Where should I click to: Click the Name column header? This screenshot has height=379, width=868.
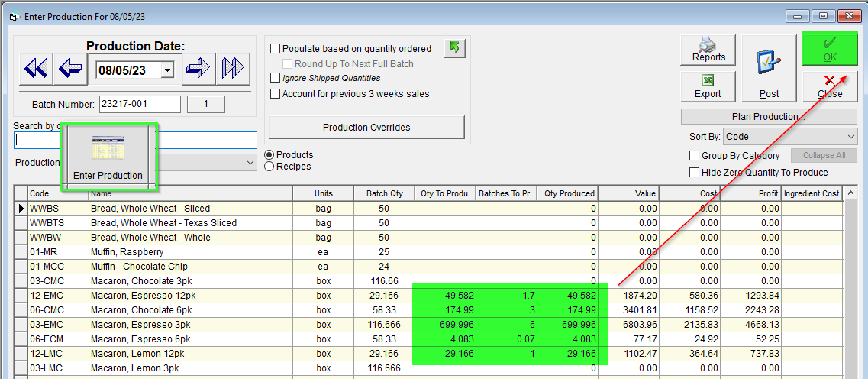click(x=190, y=193)
